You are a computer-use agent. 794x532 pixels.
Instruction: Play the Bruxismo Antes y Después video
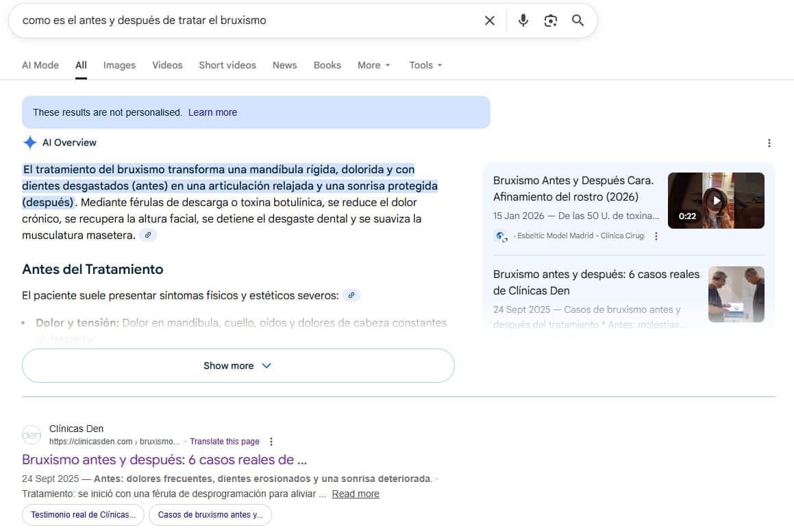tap(716, 200)
